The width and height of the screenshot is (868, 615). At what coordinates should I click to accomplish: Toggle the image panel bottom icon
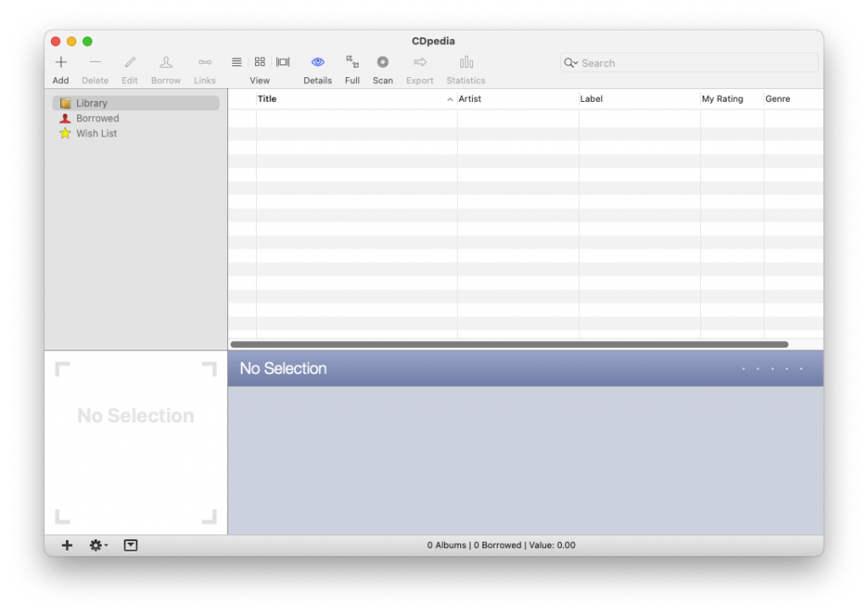tap(131, 545)
